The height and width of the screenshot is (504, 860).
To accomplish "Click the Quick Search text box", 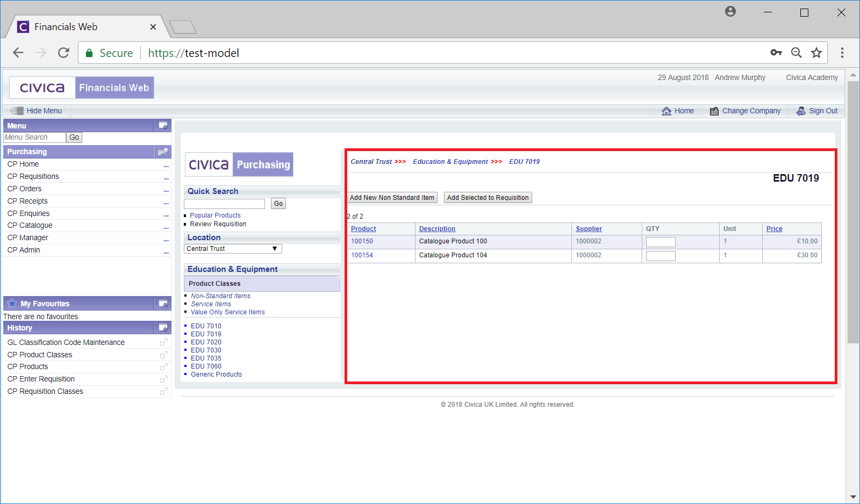I will click(224, 204).
